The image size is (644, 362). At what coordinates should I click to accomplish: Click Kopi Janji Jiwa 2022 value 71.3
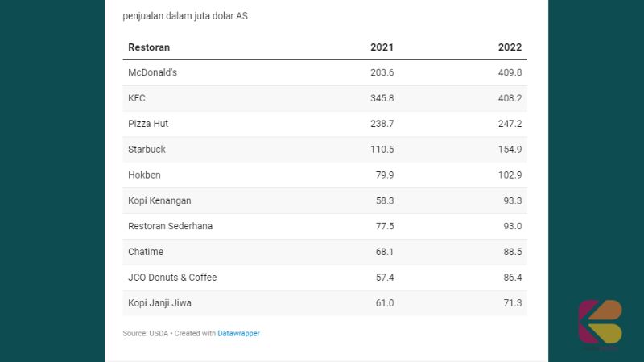tap(513, 303)
